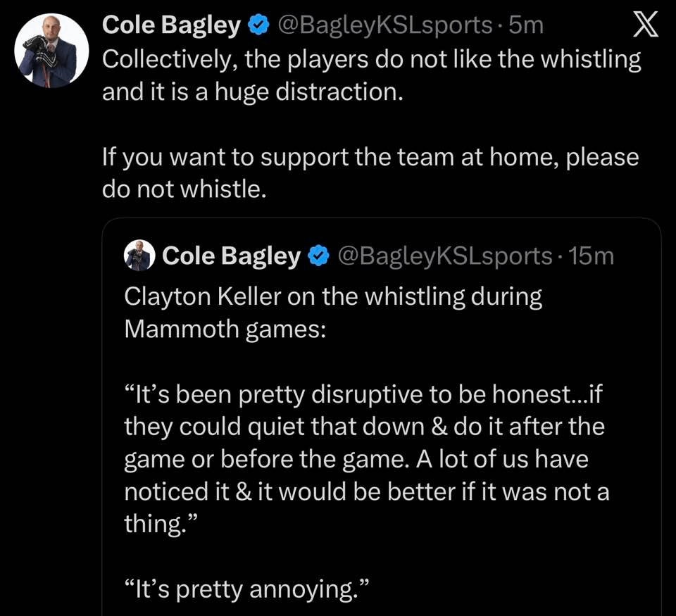Select Cole Bagley name in quoted tweet
The image size is (676, 616).
tap(231, 256)
